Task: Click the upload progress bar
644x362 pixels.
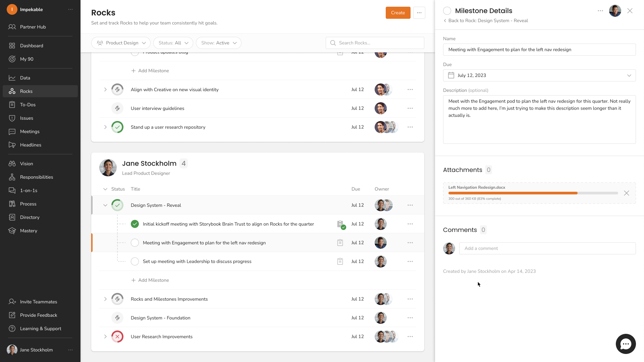Action: click(533, 193)
